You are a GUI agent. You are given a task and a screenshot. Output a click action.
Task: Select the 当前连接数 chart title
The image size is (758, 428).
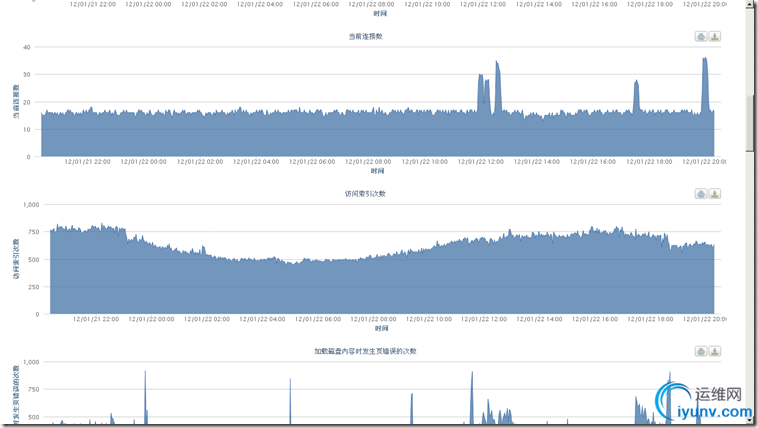coord(365,36)
